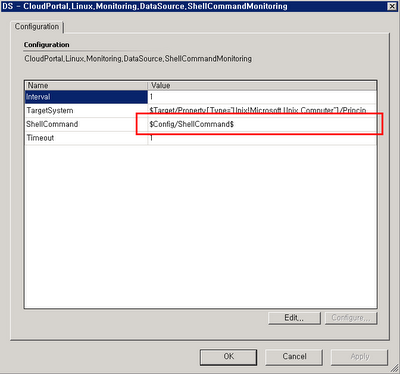The width and height of the screenshot is (400, 374).
Task: Click the Edit... button
Action: click(x=294, y=318)
